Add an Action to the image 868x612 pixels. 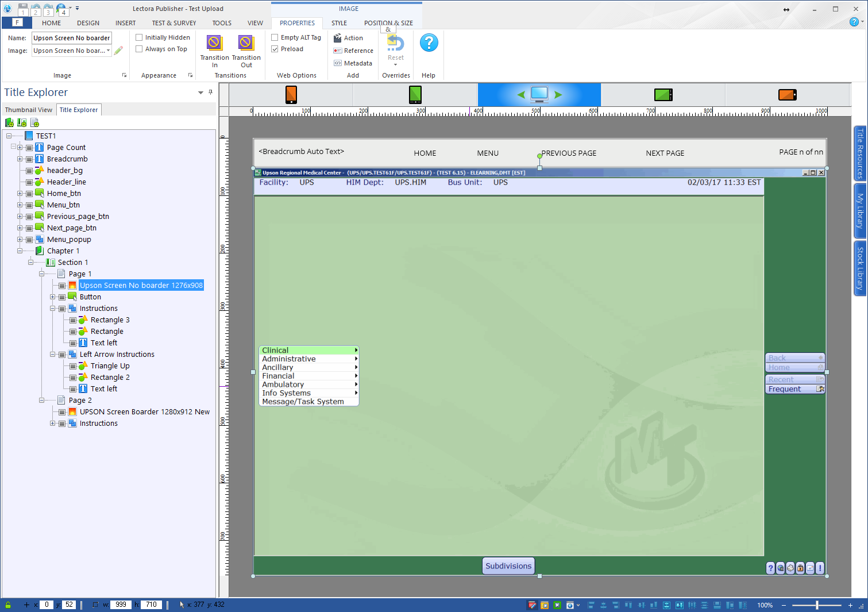348,38
